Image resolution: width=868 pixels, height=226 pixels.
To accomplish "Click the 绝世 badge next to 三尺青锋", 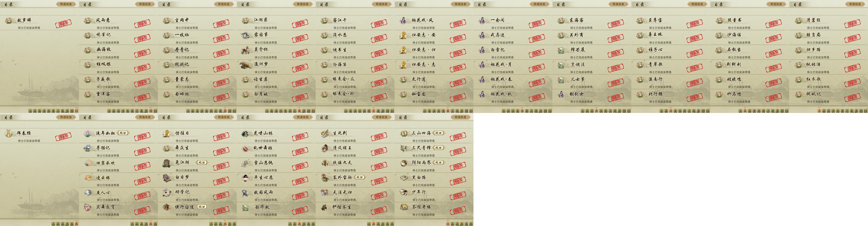I will [438, 148].
